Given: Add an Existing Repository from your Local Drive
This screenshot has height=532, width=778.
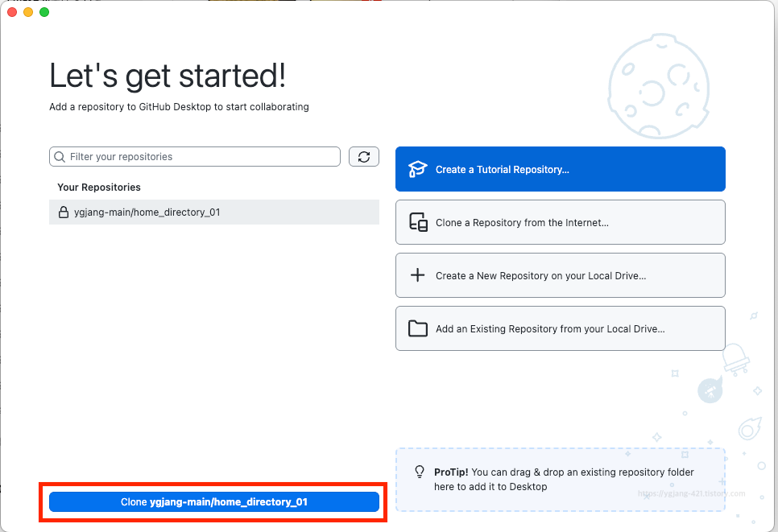Looking at the screenshot, I should (561, 328).
